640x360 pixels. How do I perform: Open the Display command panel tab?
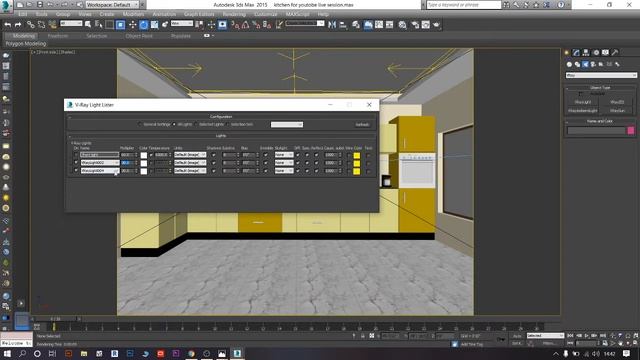605,53
